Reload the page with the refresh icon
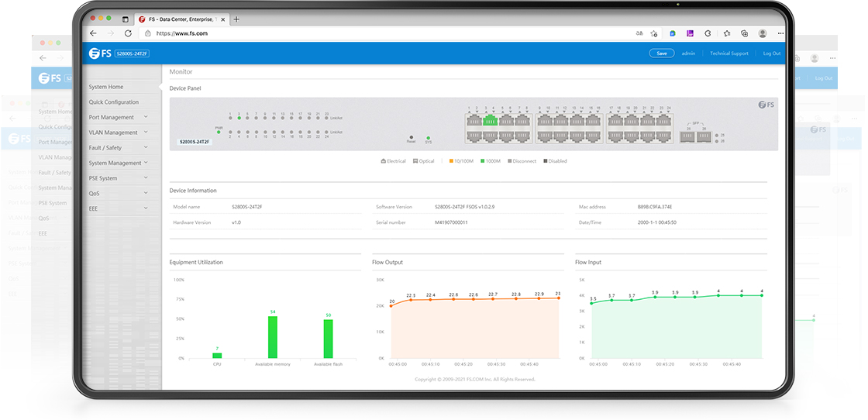 coord(128,33)
